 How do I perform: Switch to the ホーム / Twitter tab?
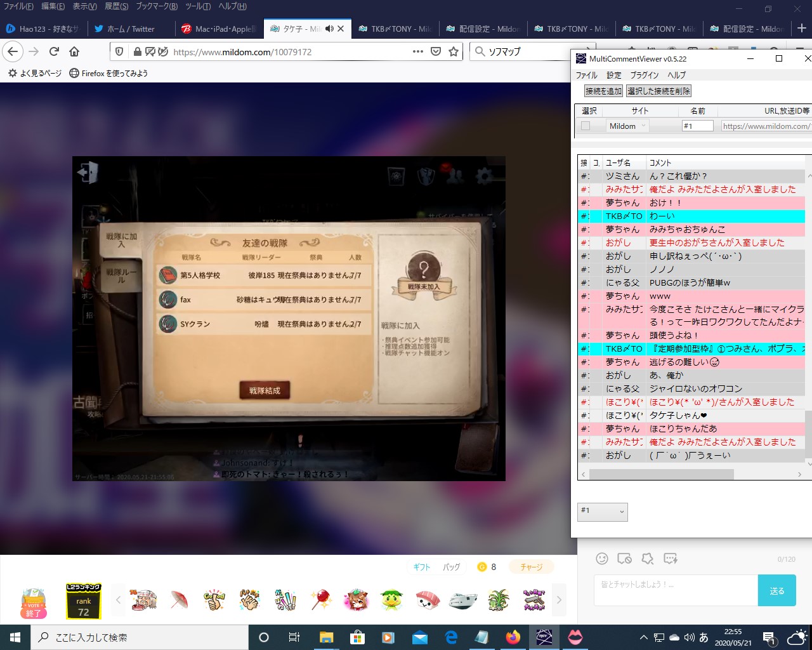coord(130,29)
